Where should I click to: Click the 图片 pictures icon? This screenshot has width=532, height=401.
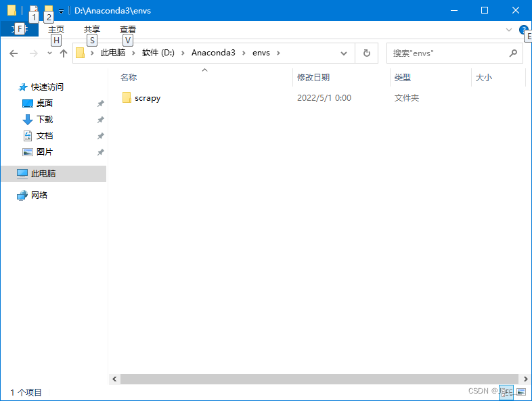(x=28, y=152)
